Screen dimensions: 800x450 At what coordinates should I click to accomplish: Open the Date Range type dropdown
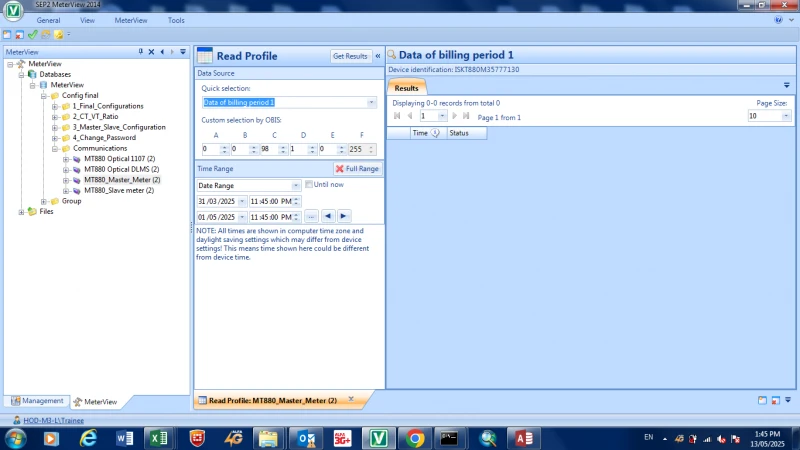tap(295, 186)
